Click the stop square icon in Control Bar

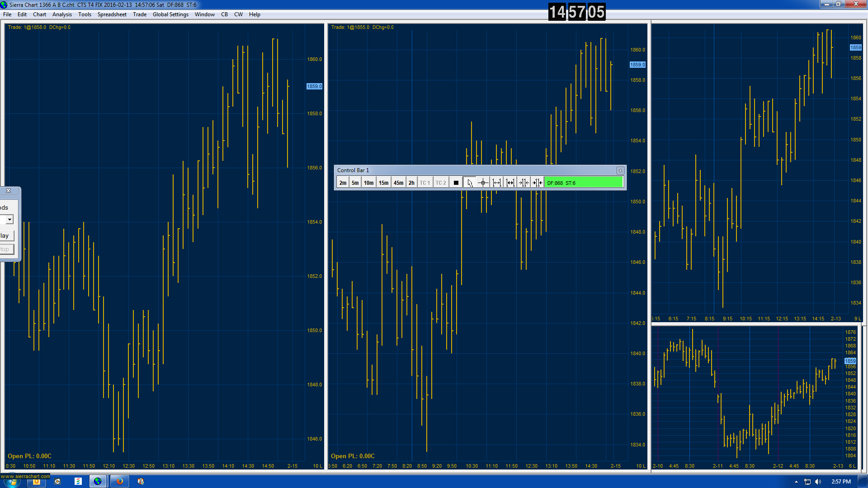coord(456,183)
